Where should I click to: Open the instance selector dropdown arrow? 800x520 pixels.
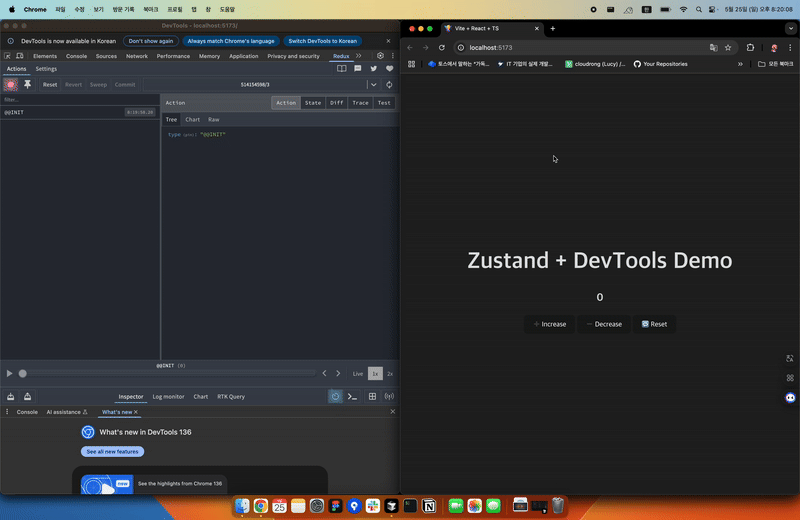tap(373, 85)
